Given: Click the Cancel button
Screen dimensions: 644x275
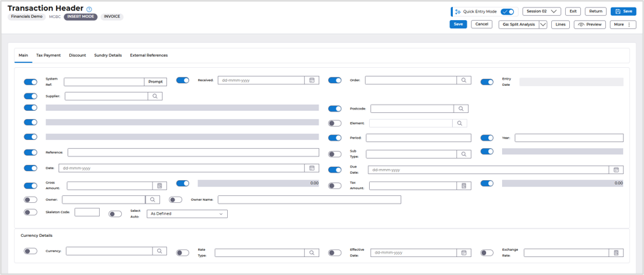Looking at the screenshot, I should 481,24.
